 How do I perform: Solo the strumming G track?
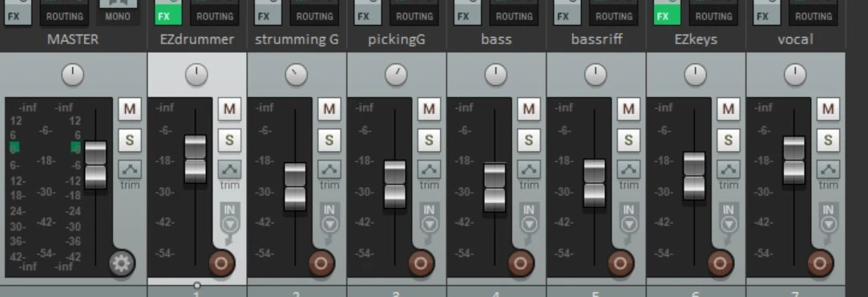coord(329,140)
